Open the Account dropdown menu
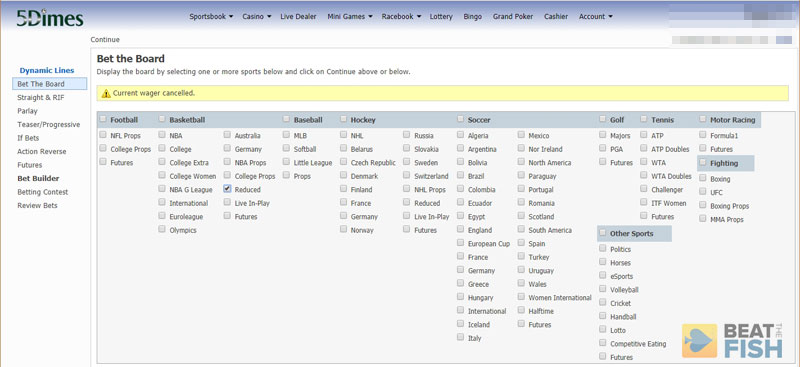This screenshot has height=367, width=800. pyautogui.click(x=595, y=16)
